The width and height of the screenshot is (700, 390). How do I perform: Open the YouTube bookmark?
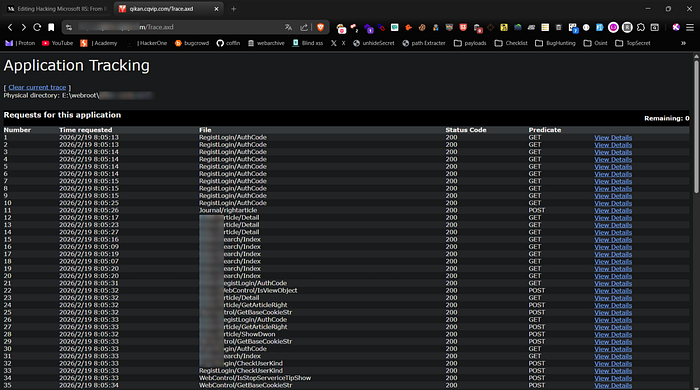click(x=57, y=43)
